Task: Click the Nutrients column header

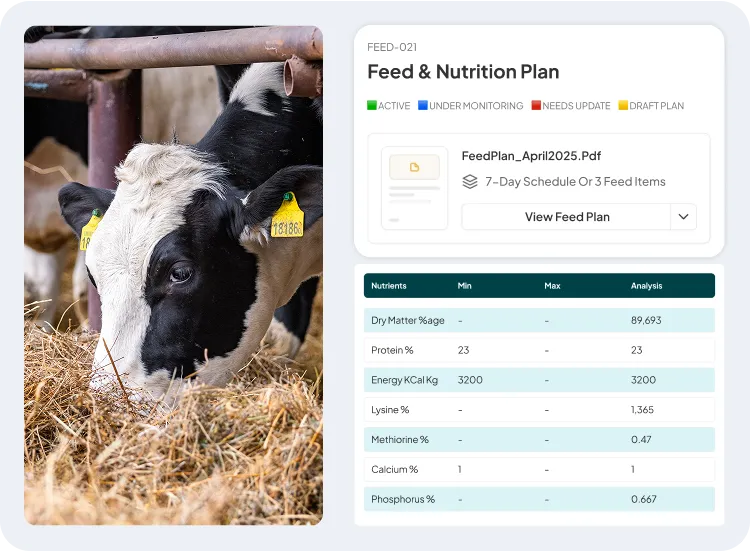Action: (x=389, y=286)
